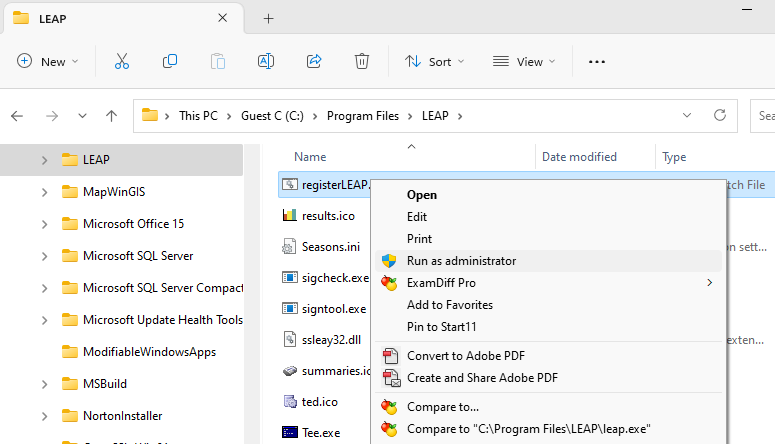Image resolution: width=775 pixels, height=444 pixels.
Task: Click the Create and Share Adobe PDF icon
Action: coord(391,378)
